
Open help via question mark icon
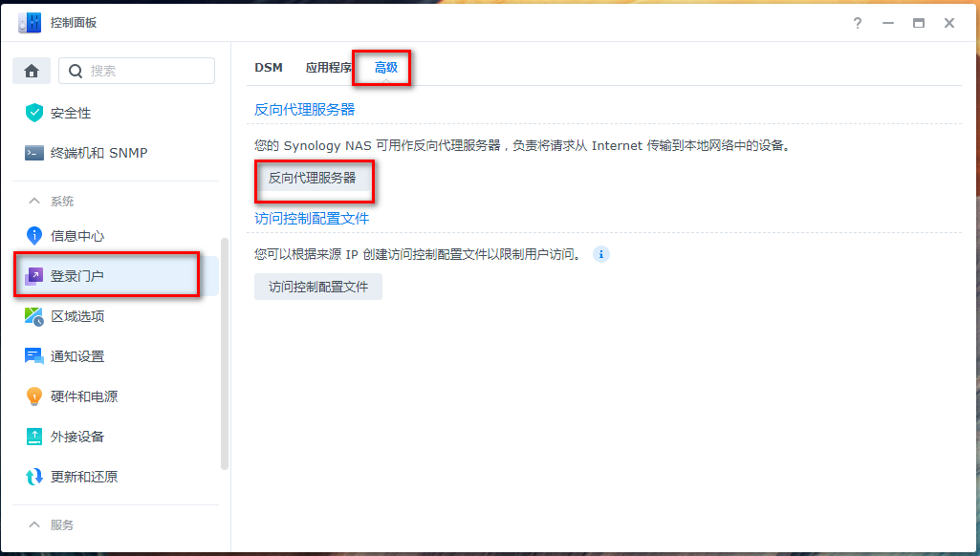tap(858, 23)
